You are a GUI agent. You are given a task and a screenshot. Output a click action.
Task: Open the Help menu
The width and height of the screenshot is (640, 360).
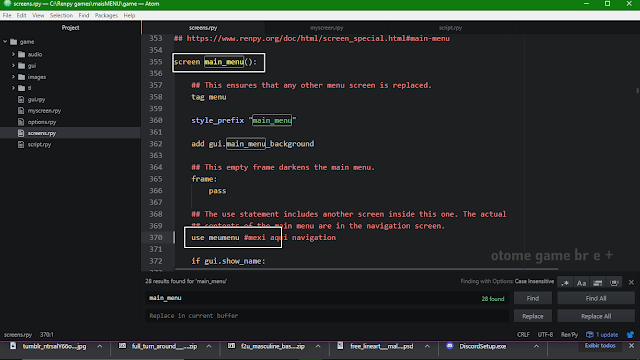click(129, 16)
